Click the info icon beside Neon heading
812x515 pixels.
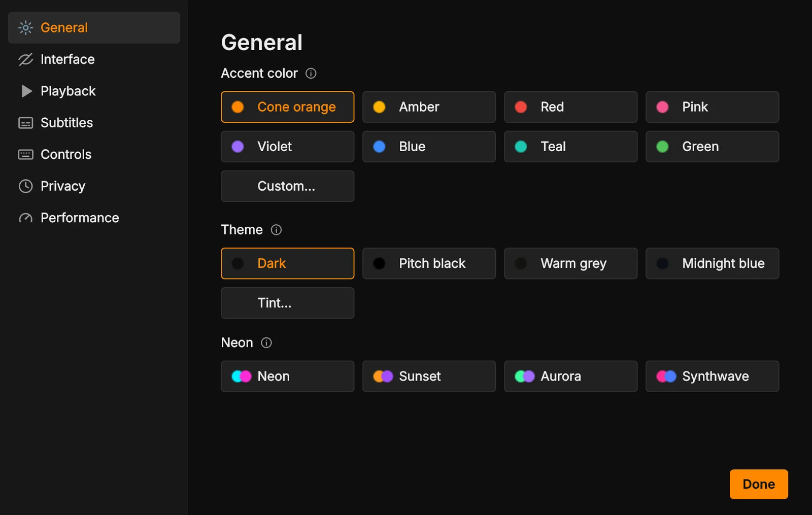266,343
